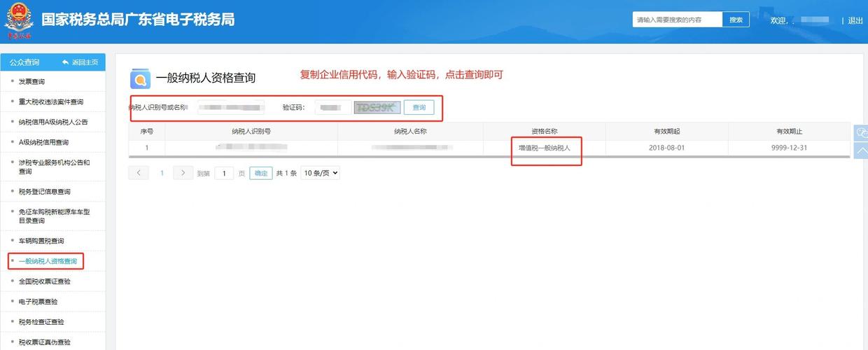Click the 有效期起 column header
This screenshot has height=350, width=868.
tap(666, 131)
